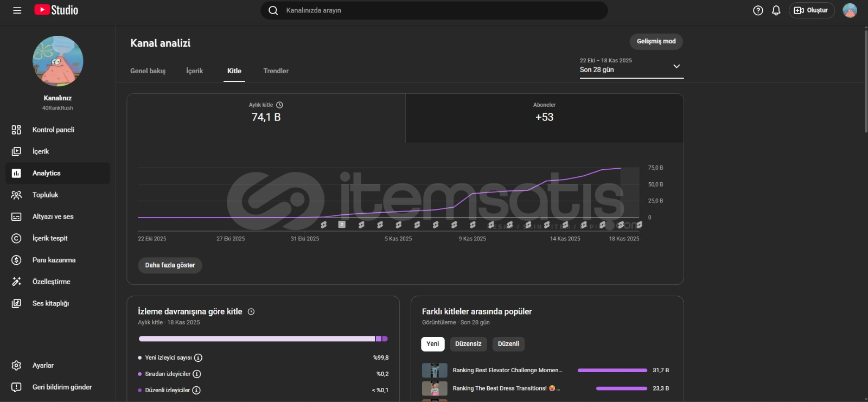Image resolution: width=868 pixels, height=402 pixels.
Task: Open the help question mark icon
Action: 758,10
